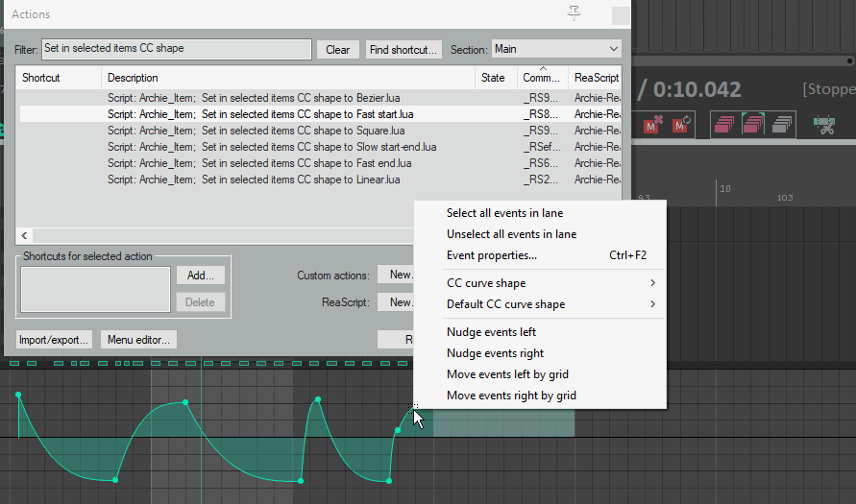This screenshot has width=856, height=504.
Task: Select the ripple icon with teal brackets
Action: tap(753, 124)
